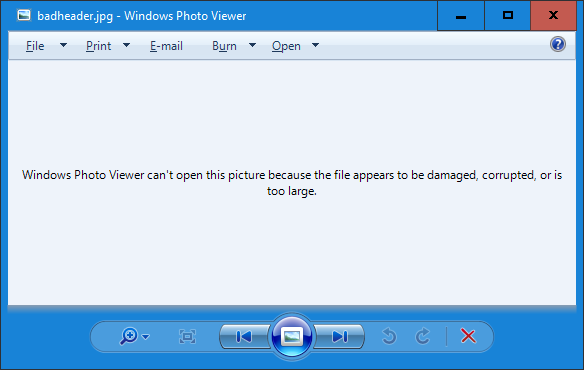Go to the previous picture
Viewport: 584px width, 370px height.
point(244,336)
